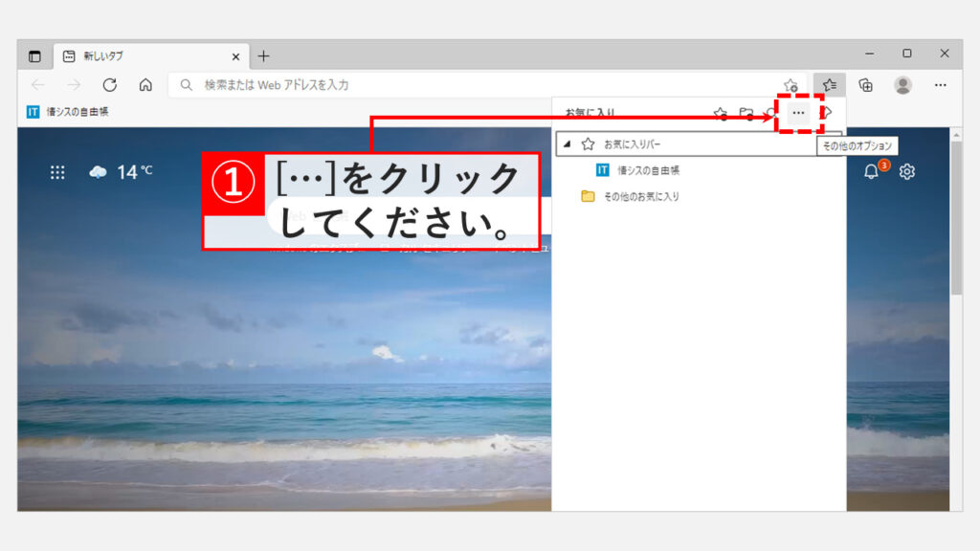The height and width of the screenshot is (551, 980).
Task: Collapse the お気に入りバー folder triangle
Action: point(567,144)
